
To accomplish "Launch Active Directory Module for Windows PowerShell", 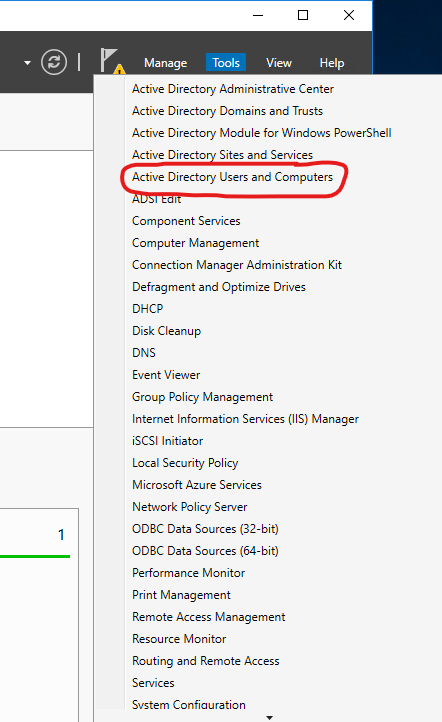I will [x=262, y=133].
